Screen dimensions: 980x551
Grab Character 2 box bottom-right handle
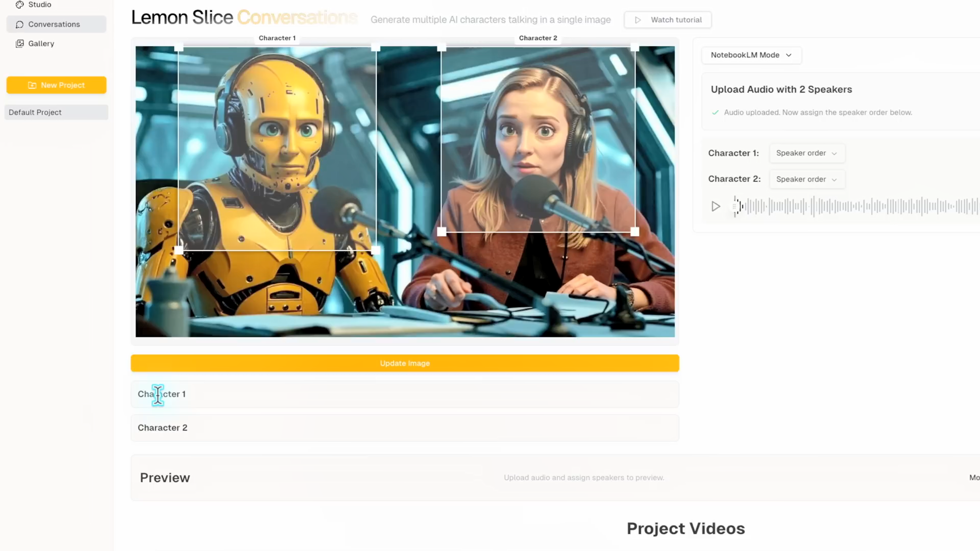[634, 232]
